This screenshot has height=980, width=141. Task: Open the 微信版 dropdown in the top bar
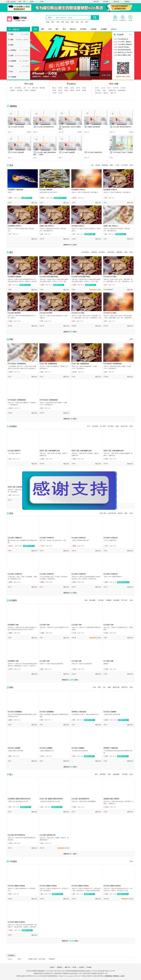(33, 2)
